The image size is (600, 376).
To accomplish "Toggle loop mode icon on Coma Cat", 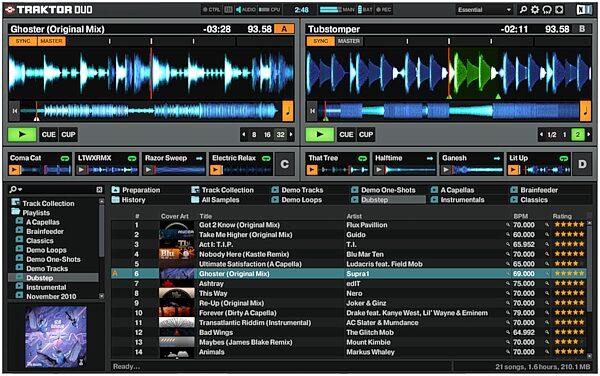I will [65, 158].
